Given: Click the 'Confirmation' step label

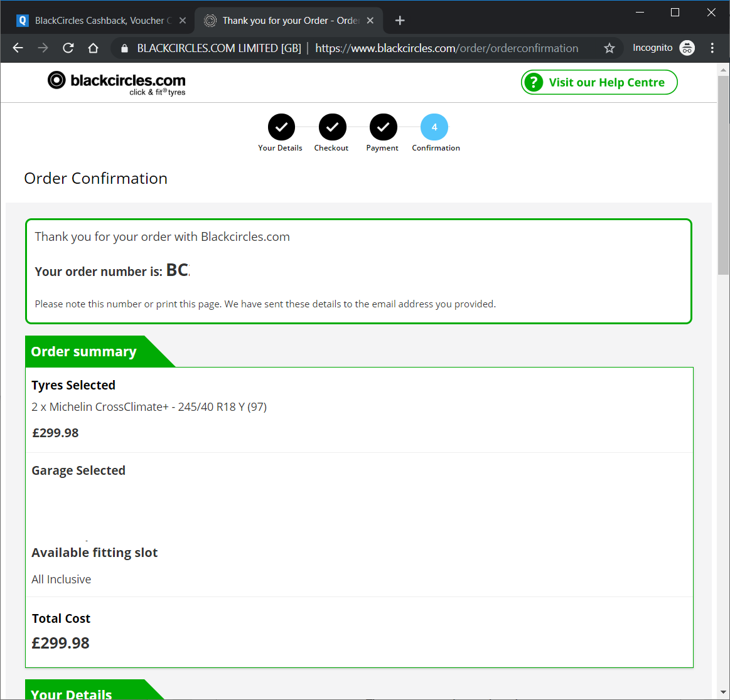Looking at the screenshot, I should click(x=436, y=148).
